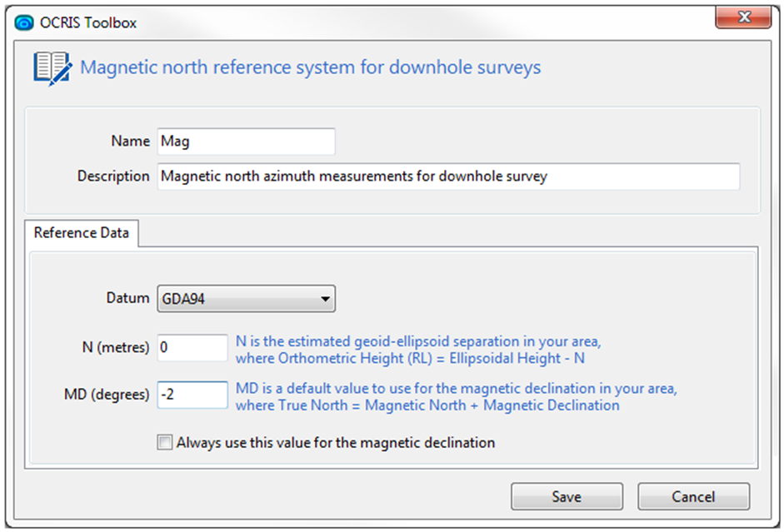Click the OCRIS Toolbox window title text
Image resolution: width=784 pixels, height=532 pixels.
[88, 23]
